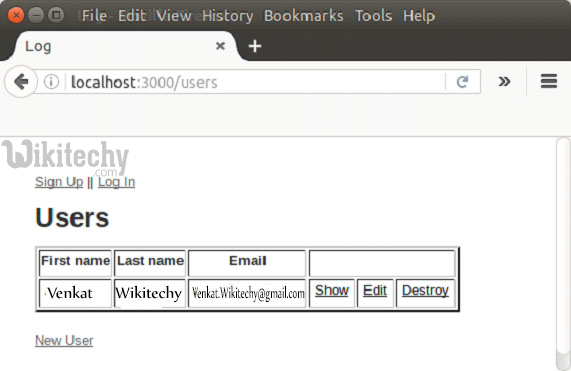The width and height of the screenshot is (571, 371).
Task: Click the Venkat.Wikitechy@gmail.com email cell
Action: pyautogui.click(x=247, y=293)
